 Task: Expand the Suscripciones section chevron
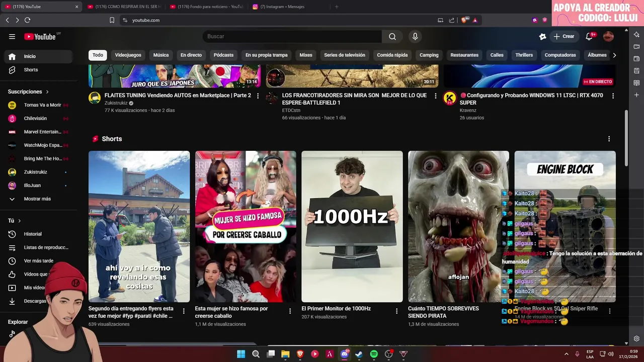pyautogui.click(x=47, y=92)
